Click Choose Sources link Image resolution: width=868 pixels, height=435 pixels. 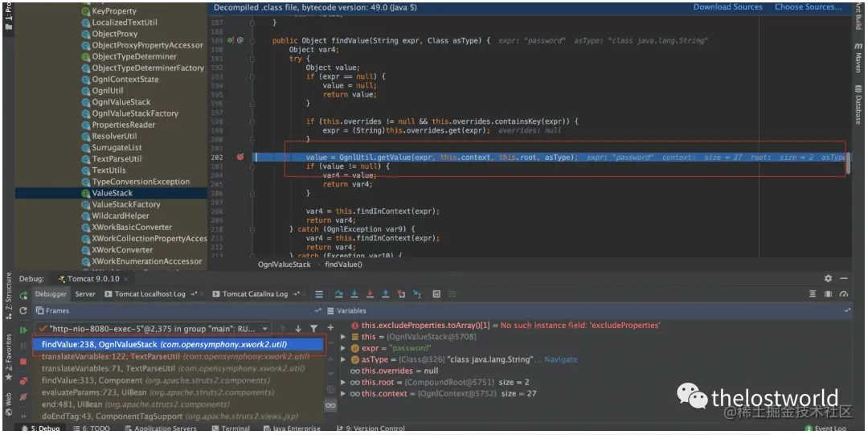(x=807, y=7)
